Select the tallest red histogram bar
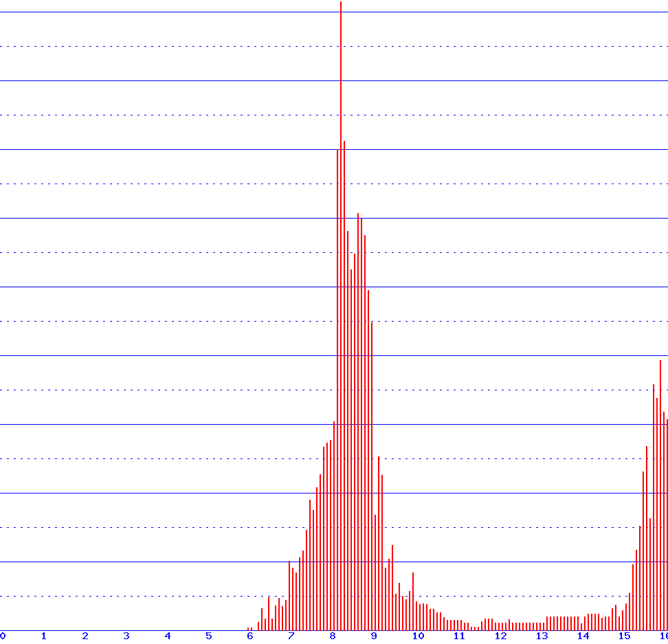This screenshot has height=644, width=668. tap(341, 315)
